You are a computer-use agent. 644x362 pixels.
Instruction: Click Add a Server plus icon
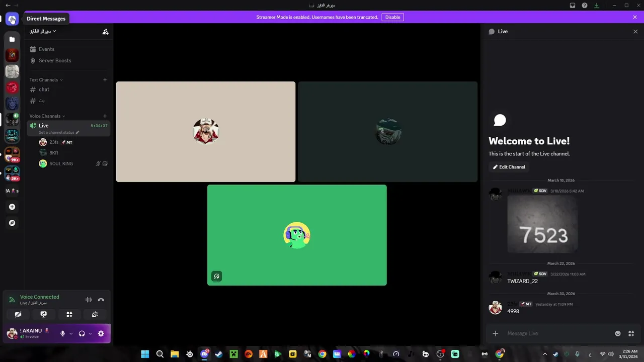12,207
